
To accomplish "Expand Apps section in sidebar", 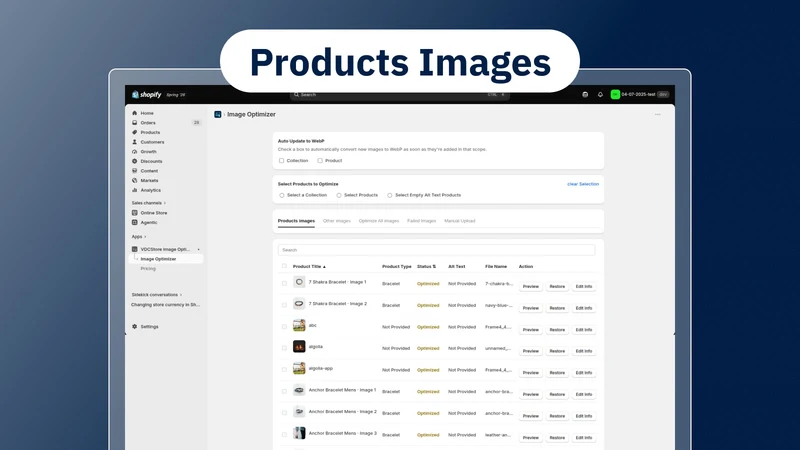I will tap(139, 237).
